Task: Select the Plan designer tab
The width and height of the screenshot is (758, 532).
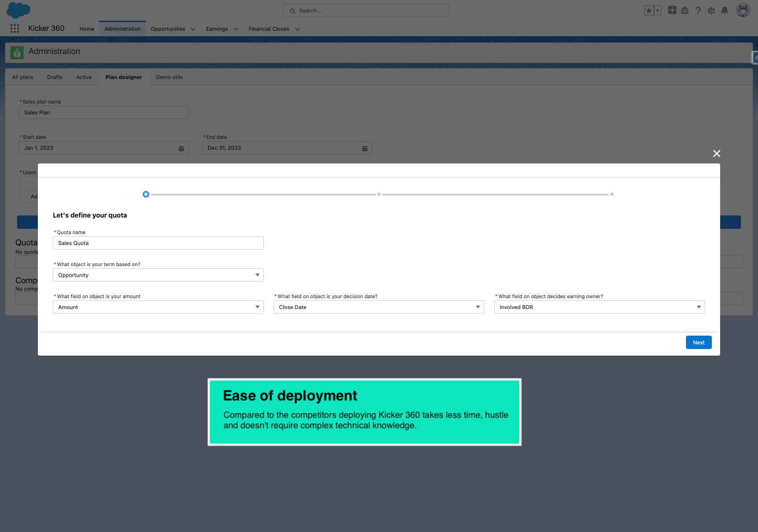Action: tap(124, 77)
